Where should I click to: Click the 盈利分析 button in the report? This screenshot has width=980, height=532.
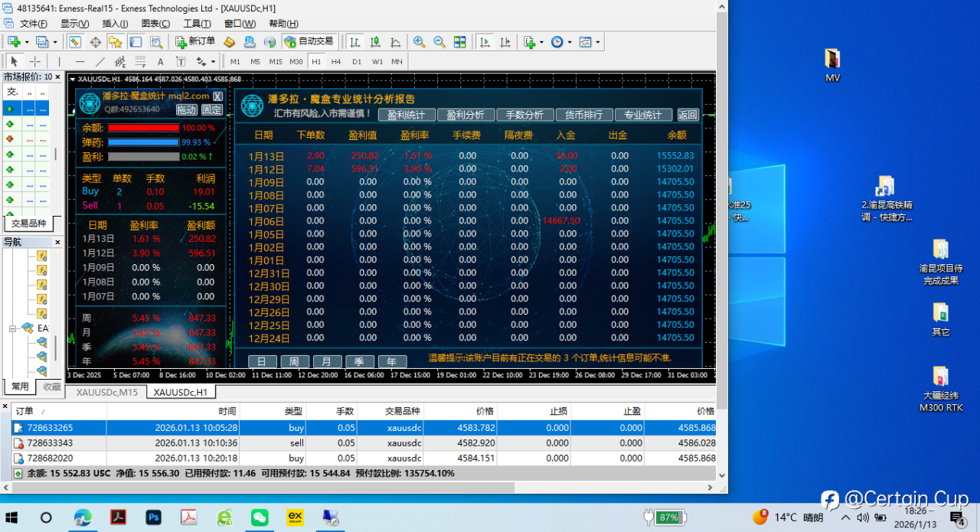[465, 115]
